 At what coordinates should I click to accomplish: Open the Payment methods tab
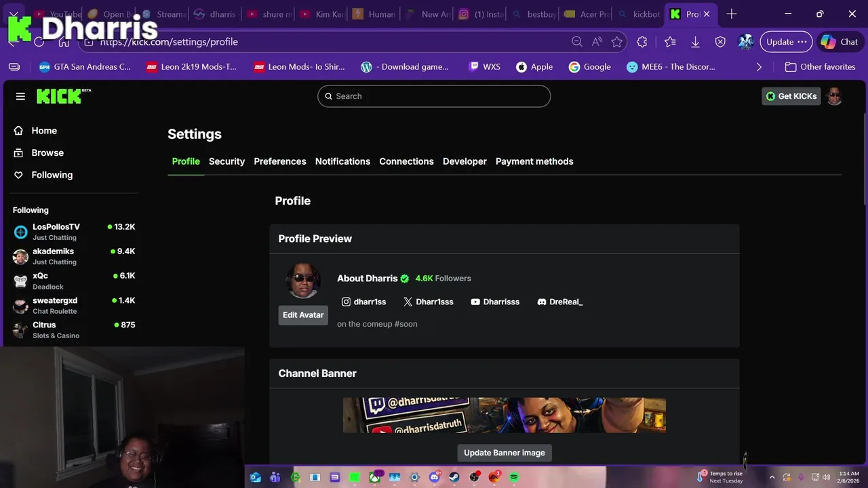pyautogui.click(x=534, y=161)
